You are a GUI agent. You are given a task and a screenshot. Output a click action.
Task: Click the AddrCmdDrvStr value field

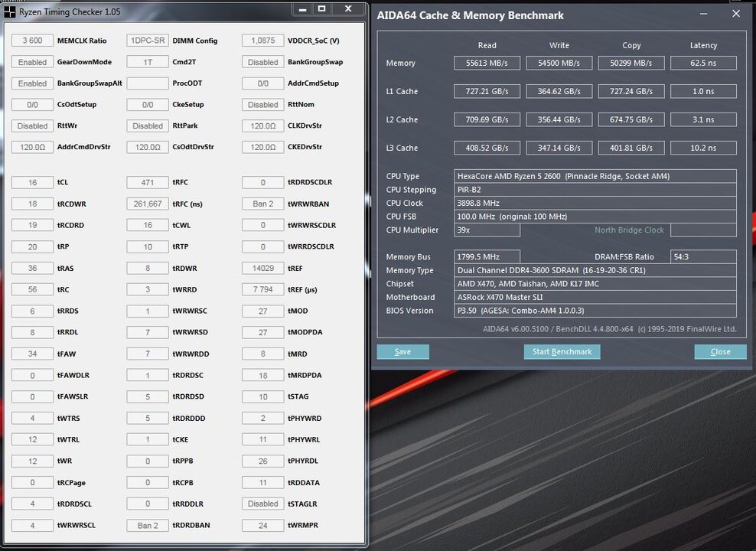click(x=32, y=147)
